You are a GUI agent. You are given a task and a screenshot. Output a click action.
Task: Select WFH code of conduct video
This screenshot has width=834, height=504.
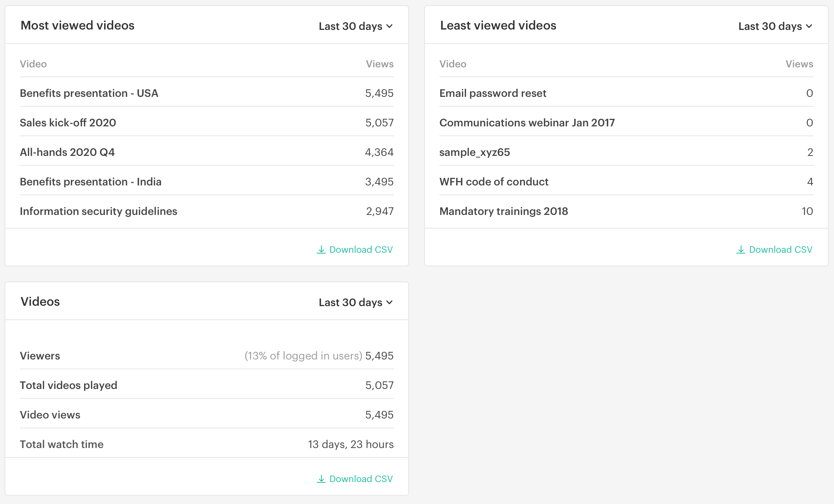[494, 182]
